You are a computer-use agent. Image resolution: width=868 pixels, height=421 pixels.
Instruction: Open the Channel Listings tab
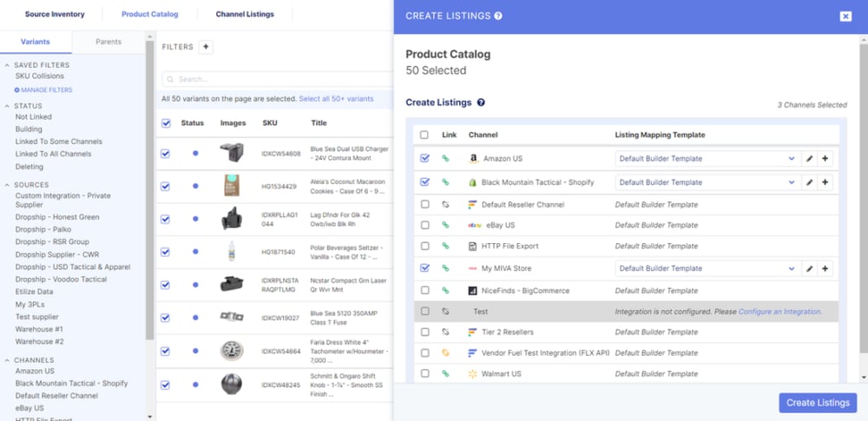point(245,15)
